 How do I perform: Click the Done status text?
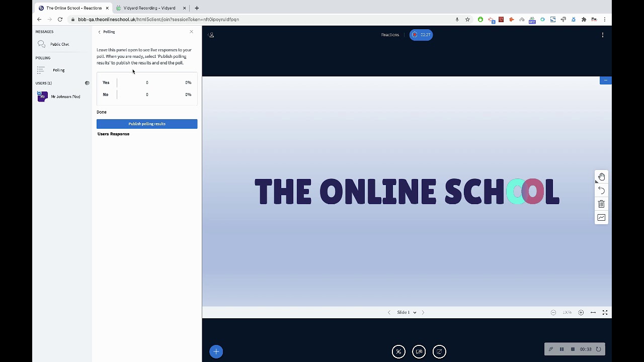tap(102, 112)
